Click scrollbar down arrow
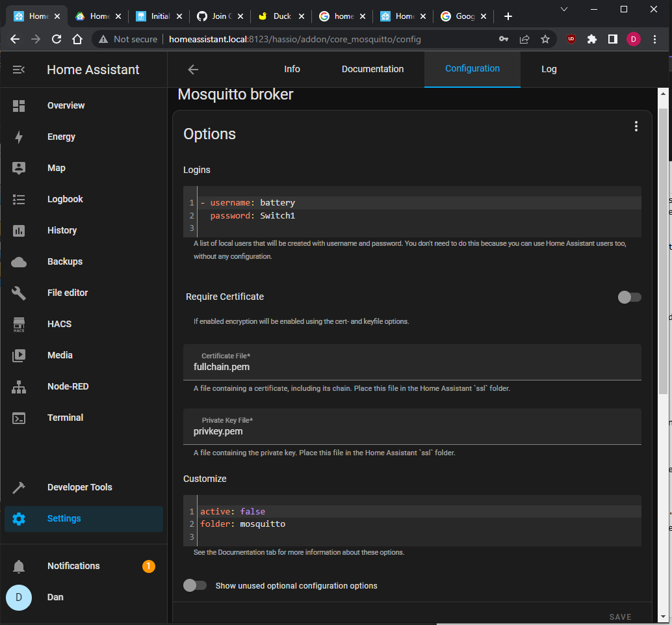Screen dimensions: 672x625 point(663,617)
